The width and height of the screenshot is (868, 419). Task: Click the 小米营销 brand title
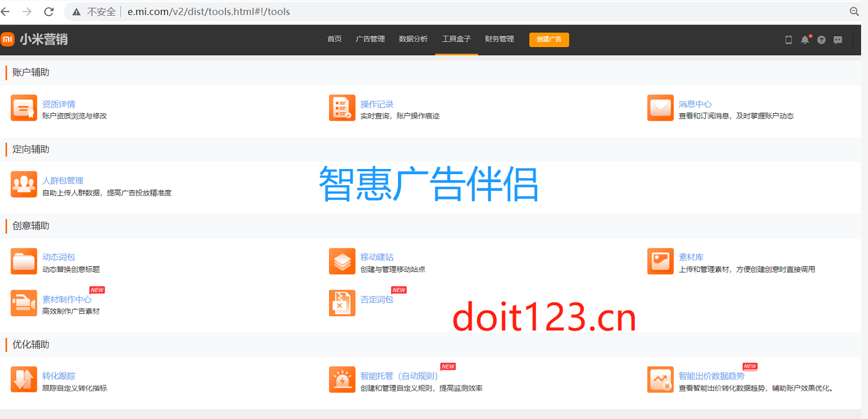(44, 39)
